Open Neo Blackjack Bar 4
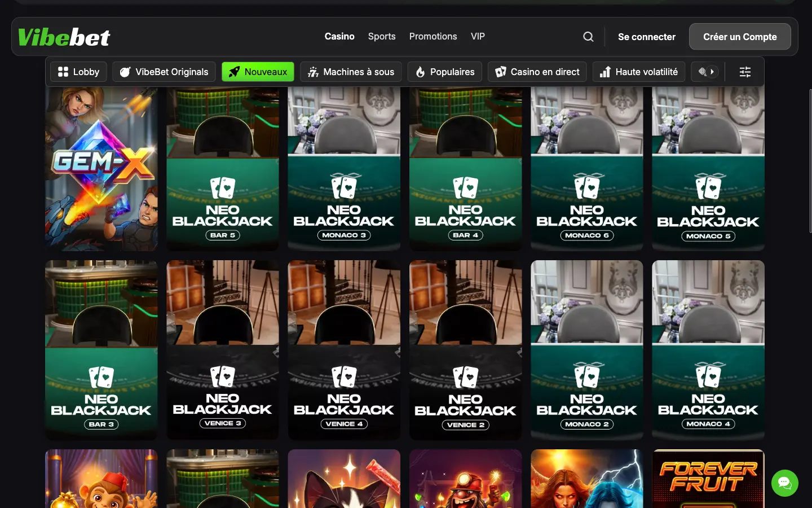812x508 pixels. pos(466,168)
